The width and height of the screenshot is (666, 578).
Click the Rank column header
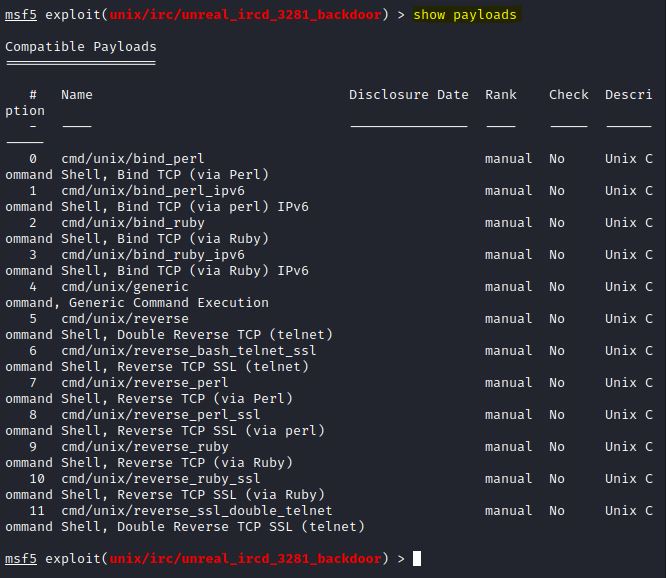[501, 95]
